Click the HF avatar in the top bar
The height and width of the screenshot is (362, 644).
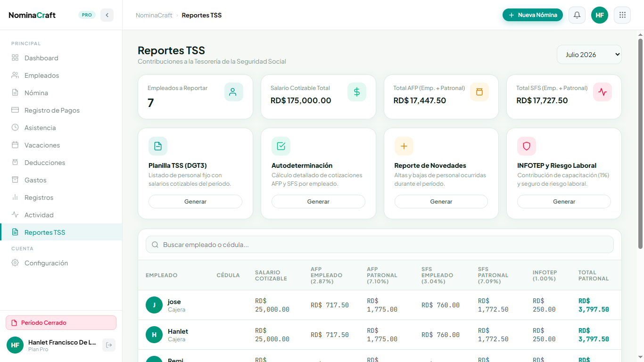(x=600, y=15)
